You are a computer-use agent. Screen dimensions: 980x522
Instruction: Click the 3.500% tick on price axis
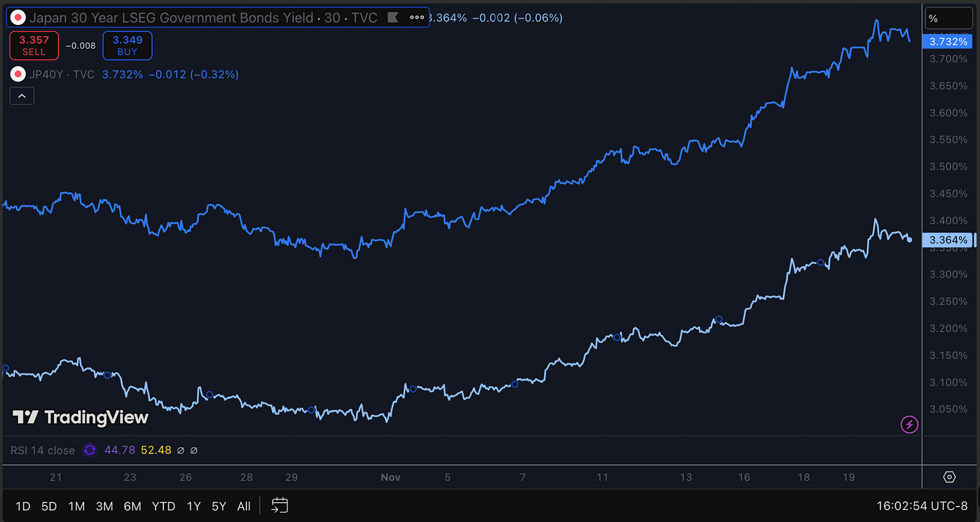click(948, 167)
